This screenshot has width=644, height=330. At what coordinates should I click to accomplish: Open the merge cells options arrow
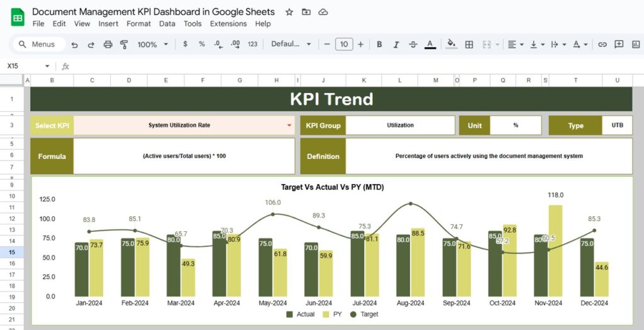click(x=497, y=45)
